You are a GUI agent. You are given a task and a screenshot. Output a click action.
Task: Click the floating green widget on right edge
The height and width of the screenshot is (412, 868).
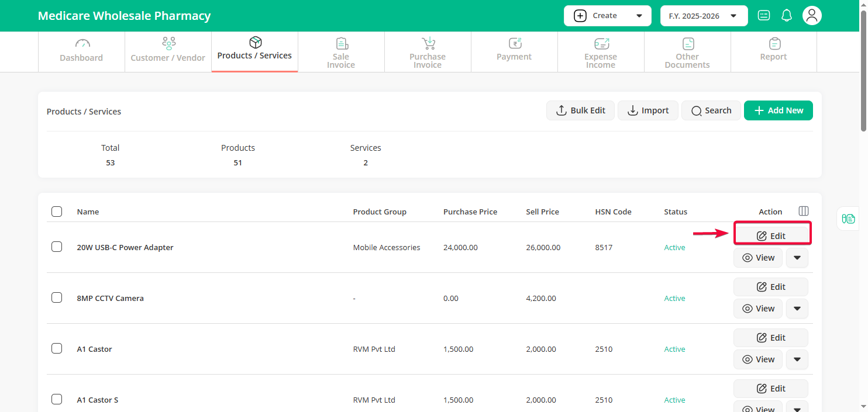tap(848, 219)
